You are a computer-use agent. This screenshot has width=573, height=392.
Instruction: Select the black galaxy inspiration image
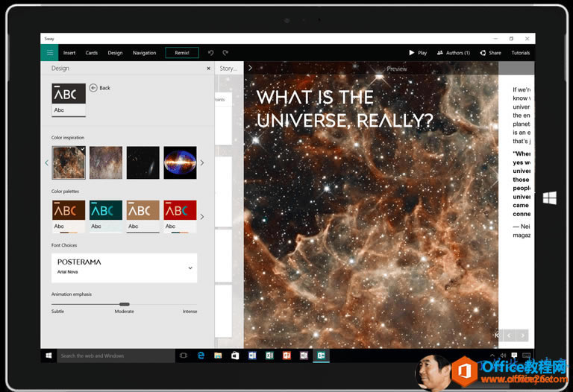click(x=143, y=162)
